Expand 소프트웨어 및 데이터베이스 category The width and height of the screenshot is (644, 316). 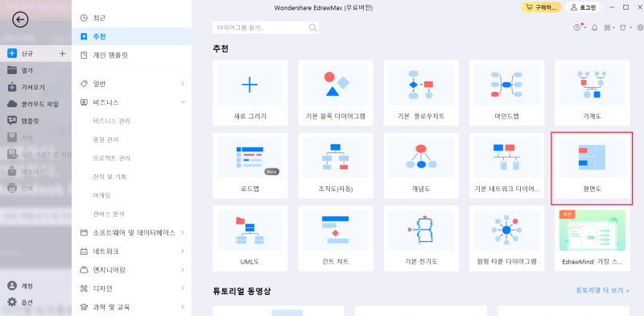coord(131,232)
